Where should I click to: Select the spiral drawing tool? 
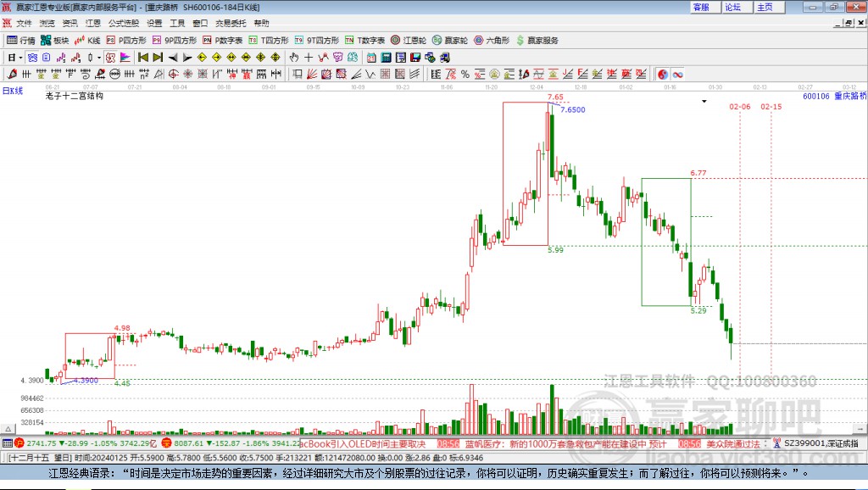(x=86, y=74)
